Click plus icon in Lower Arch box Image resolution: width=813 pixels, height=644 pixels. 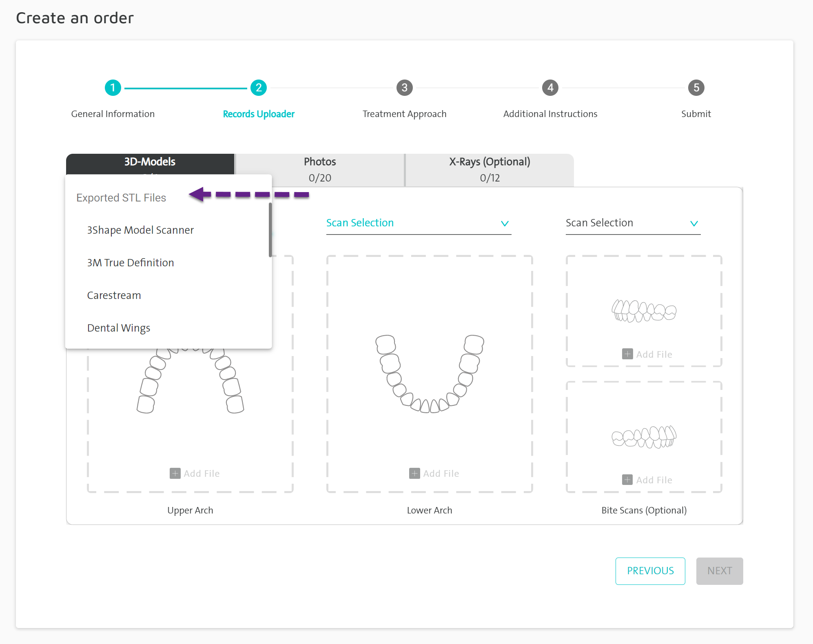414,473
